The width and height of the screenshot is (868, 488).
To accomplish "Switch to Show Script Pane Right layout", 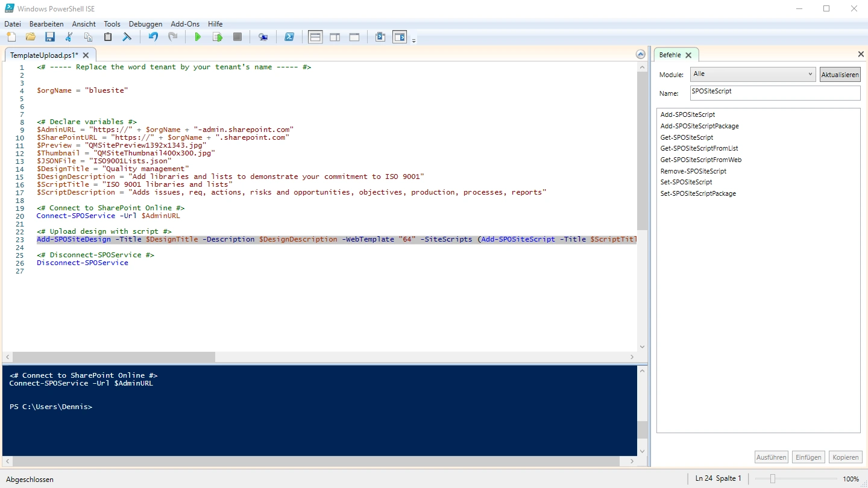I will click(x=335, y=37).
